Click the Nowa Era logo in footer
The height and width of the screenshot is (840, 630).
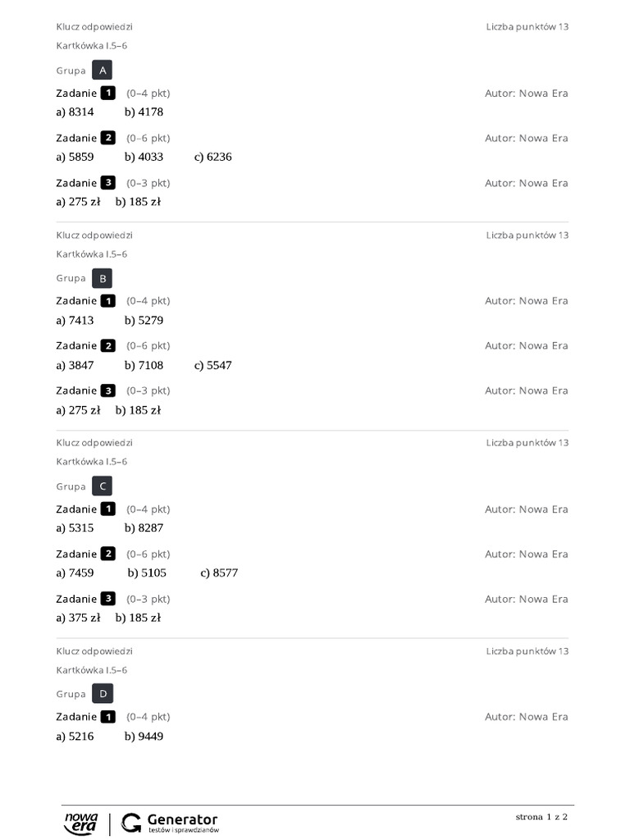pos(81,823)
